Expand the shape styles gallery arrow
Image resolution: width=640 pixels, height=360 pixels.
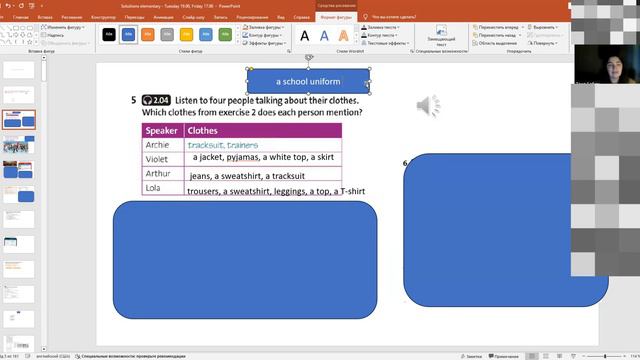tap(238, 42)
